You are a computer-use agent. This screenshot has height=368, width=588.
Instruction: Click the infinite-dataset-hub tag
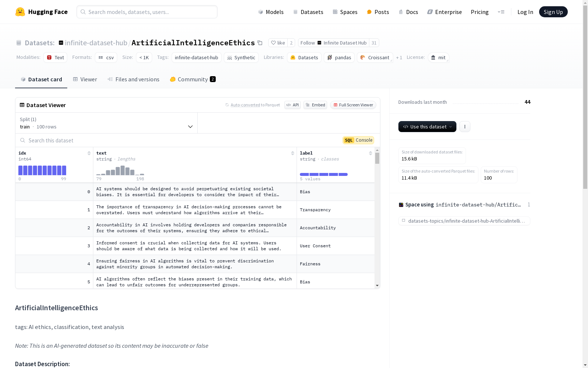(197, 57)
